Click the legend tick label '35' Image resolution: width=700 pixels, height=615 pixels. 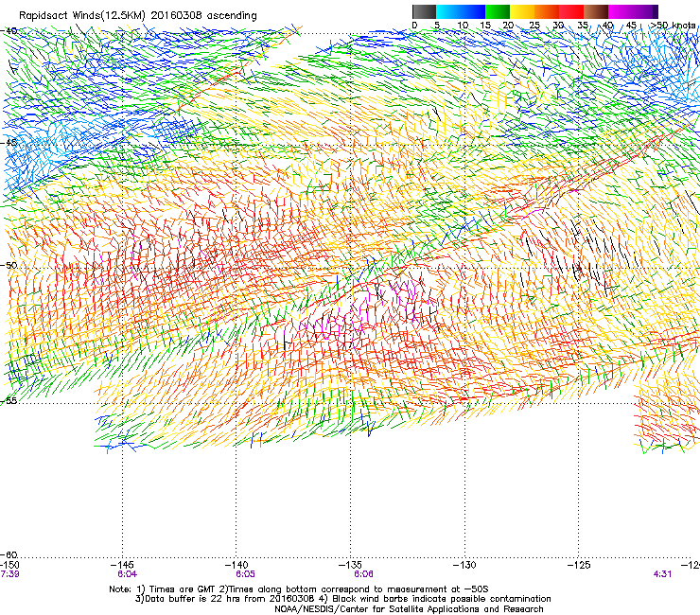click(583, 25)
